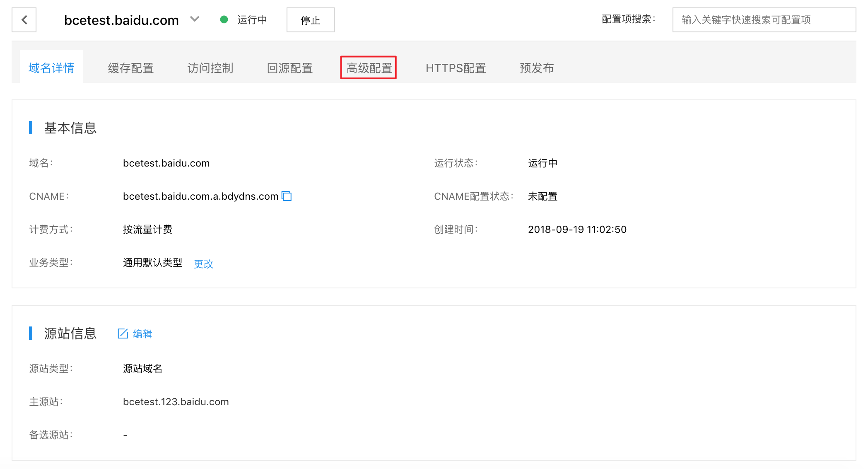Select the 域名详情 tab
868x469 pixels.
click(x=51, y=68)
